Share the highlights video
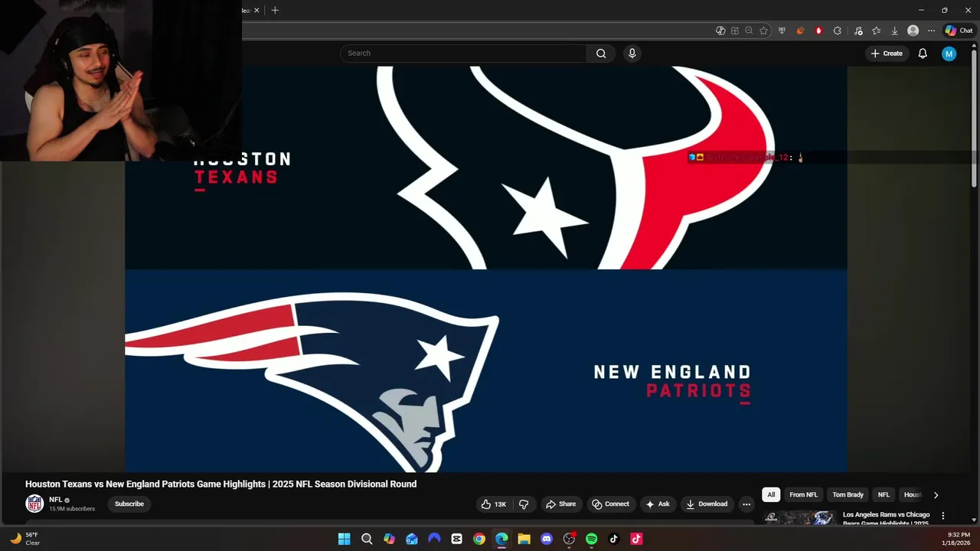 pos(560,504)
